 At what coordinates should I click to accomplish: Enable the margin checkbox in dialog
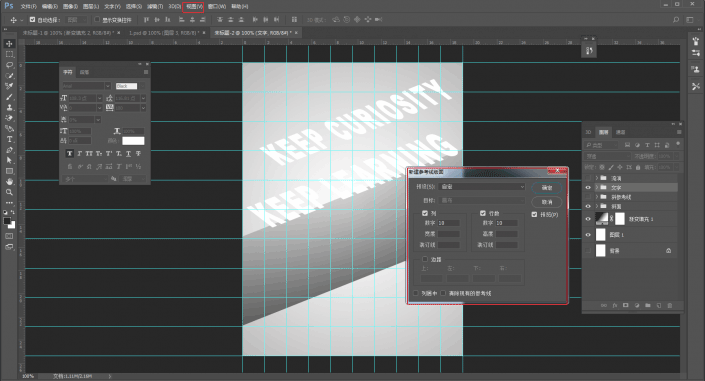tap(425, 259)
